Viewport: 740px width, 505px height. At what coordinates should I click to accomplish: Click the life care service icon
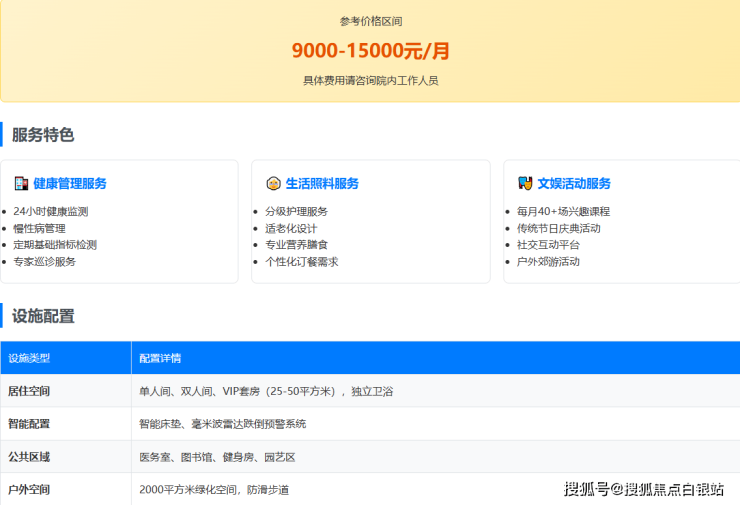click(x=273, y=184)
